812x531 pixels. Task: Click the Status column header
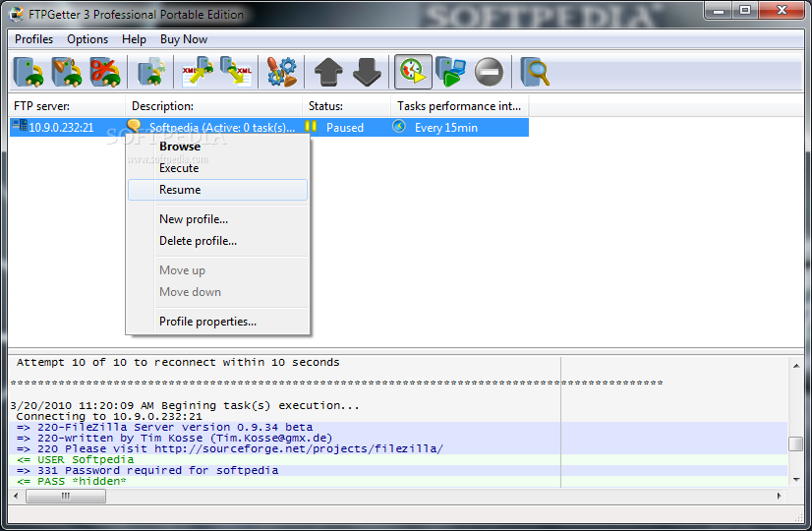click(x=346, y=106)
